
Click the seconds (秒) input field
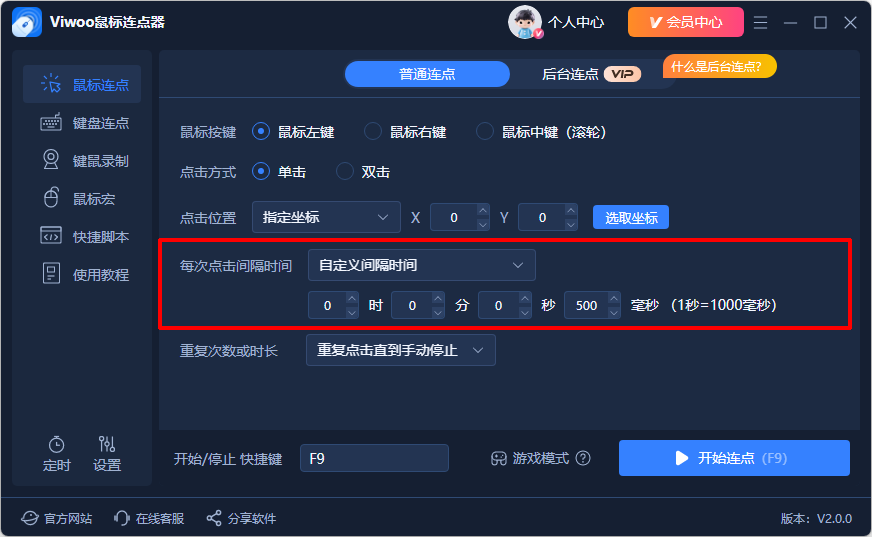(499, 305)
